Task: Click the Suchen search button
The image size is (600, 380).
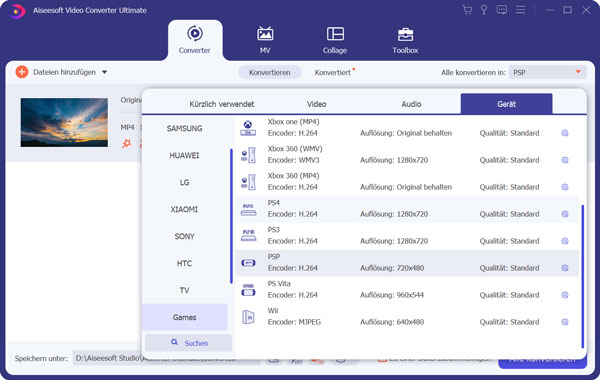Action: 189,343
